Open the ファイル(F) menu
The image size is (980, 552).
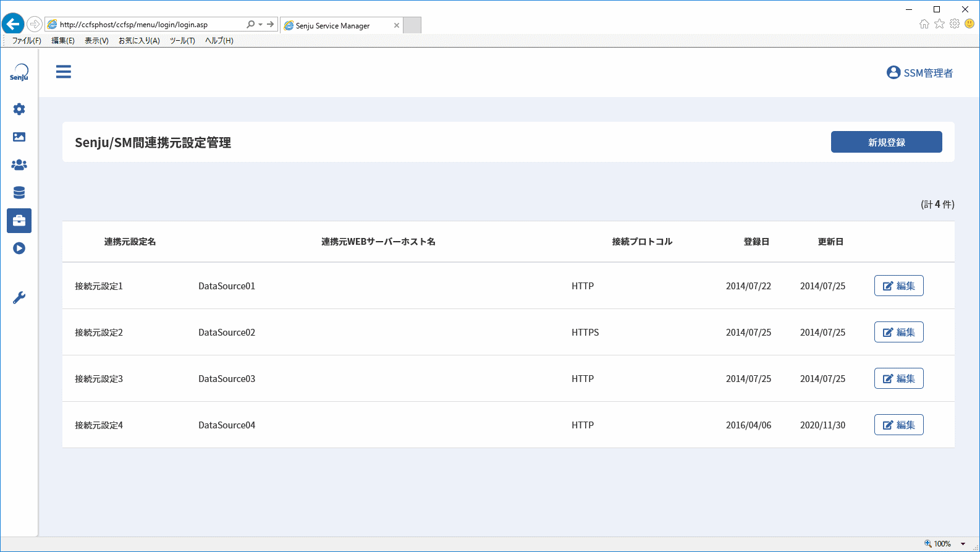click(27, 41)
